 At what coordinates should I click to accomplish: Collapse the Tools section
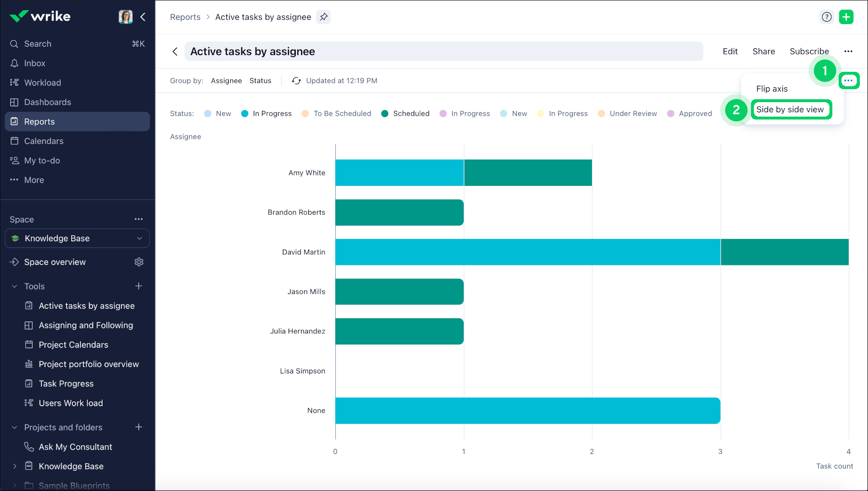(x=14, y=286)
